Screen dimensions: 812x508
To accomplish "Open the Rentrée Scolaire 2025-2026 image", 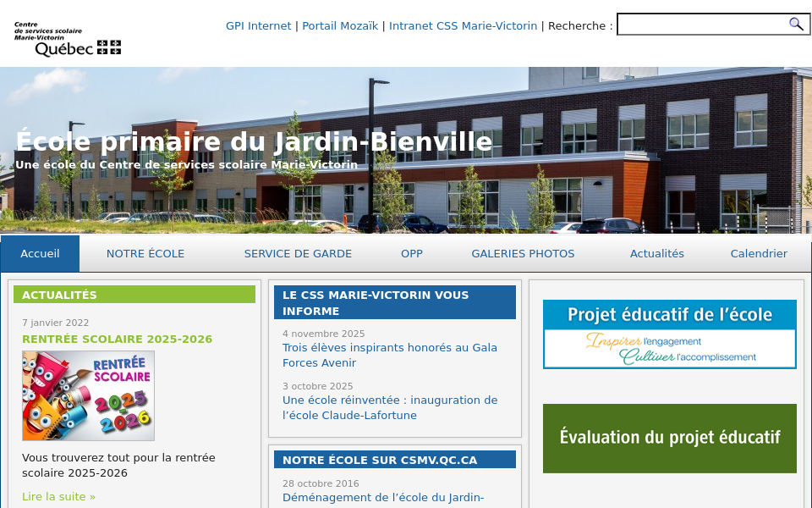I will pos(88,395).
